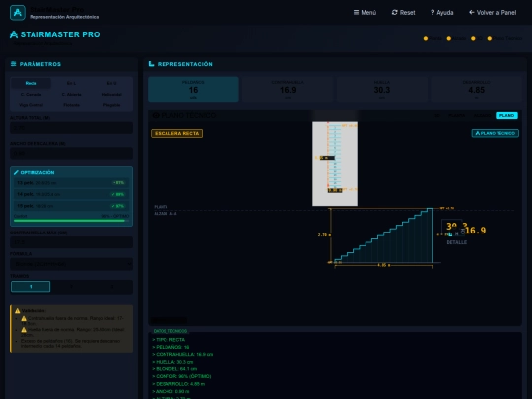This screenshot has height=399, width=532.
Task: Click the > DESARROLLO: 4.85 m data line
Action: (178, 384)
